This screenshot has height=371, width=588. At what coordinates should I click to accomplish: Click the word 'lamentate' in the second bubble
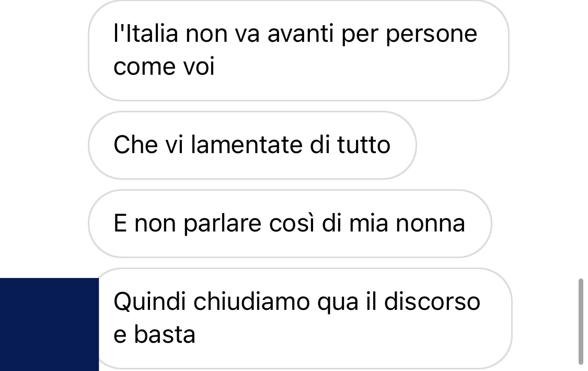pyautogui.click(x=246, y=145)
